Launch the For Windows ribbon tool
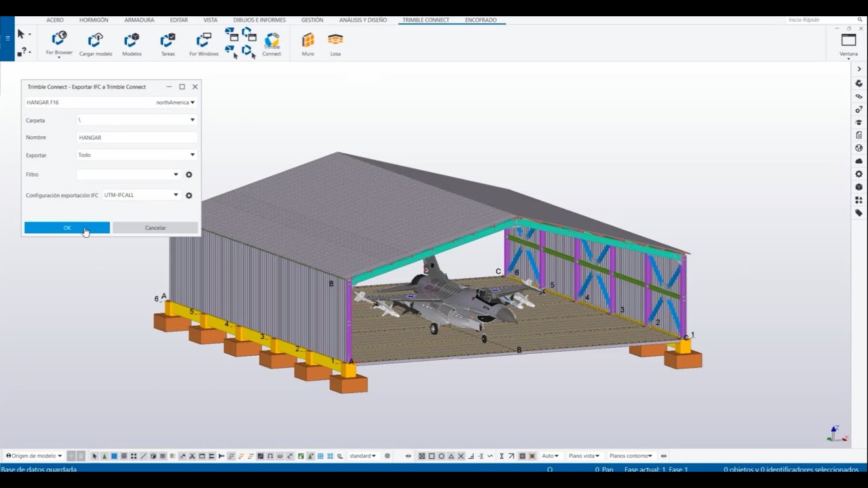 pos(203,43)
